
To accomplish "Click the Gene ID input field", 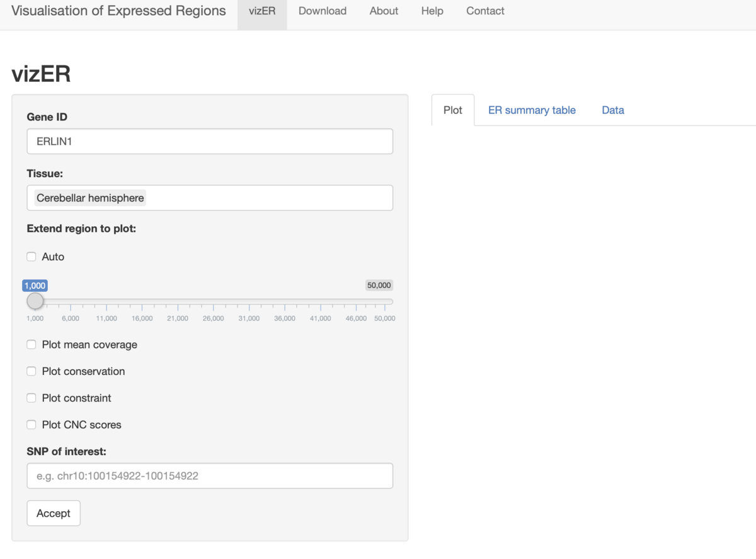I will tap(210, 142).
